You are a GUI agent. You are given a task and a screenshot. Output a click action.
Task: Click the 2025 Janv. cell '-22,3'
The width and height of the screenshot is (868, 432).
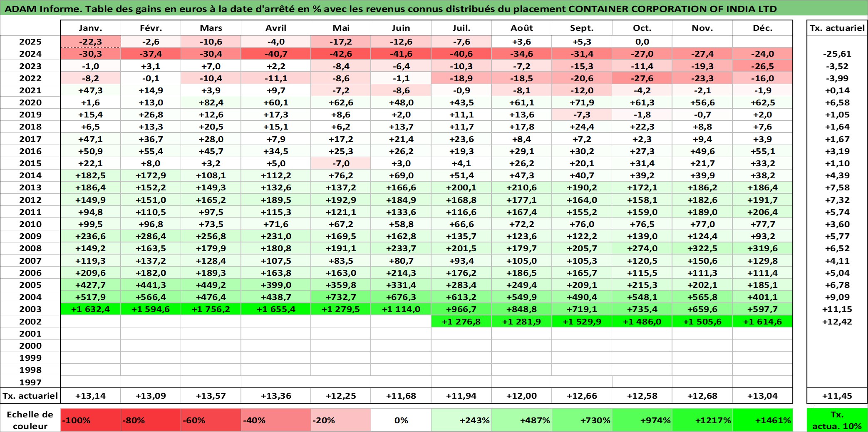click(91, 42)
